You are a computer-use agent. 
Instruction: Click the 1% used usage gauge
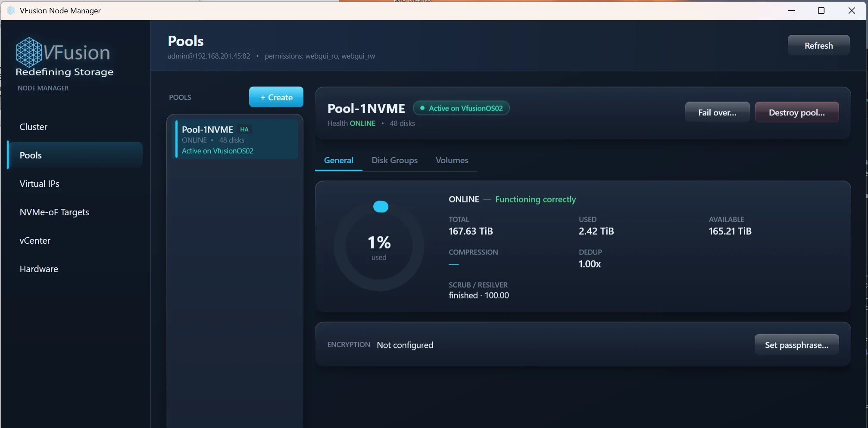click(379, 246)
